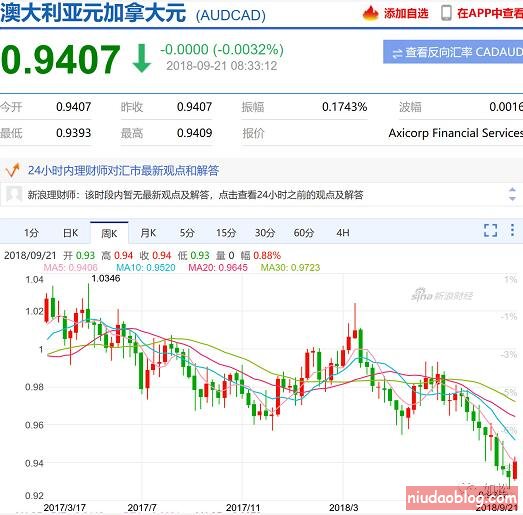Click the green down arrow beside 0.9407
This screenshot has height=515, width=523.
pyautogui.click(x=141, y=58)
